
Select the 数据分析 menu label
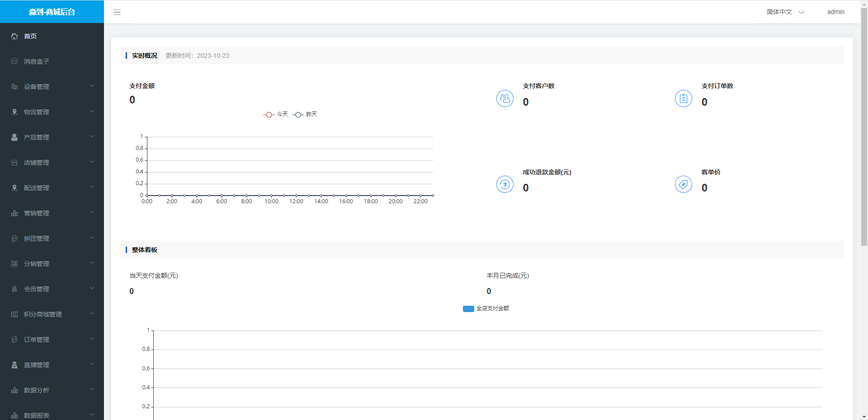pos(37,390)
